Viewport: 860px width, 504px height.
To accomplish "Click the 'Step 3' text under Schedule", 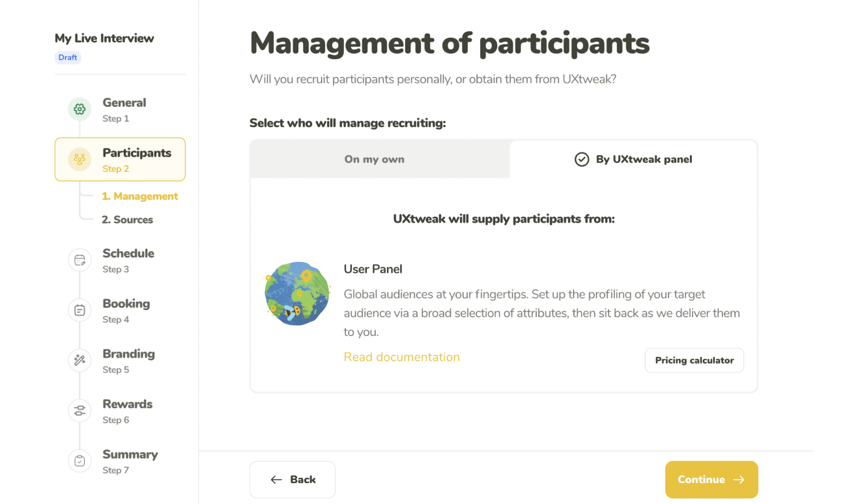I will click(116, 269).
